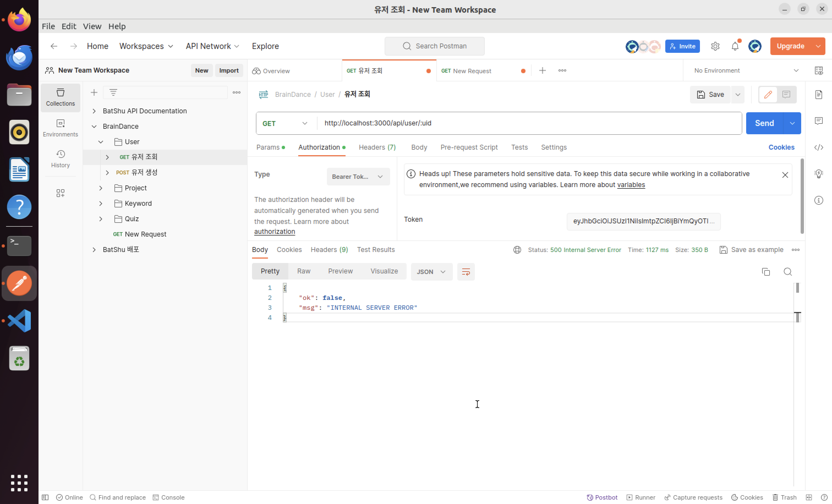This screenshot has height=504, width=832.
Task: Click the network globe icon by status
Action: tap(517, 250)
